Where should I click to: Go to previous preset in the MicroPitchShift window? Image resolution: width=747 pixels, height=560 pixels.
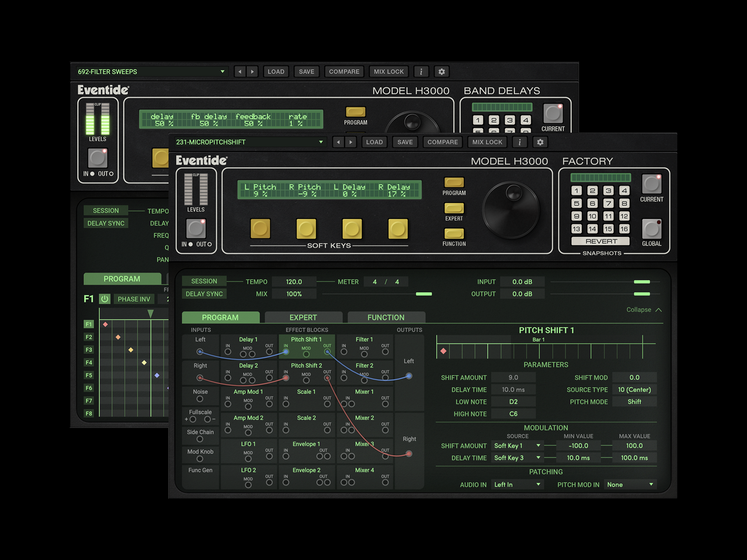[338, 142]
